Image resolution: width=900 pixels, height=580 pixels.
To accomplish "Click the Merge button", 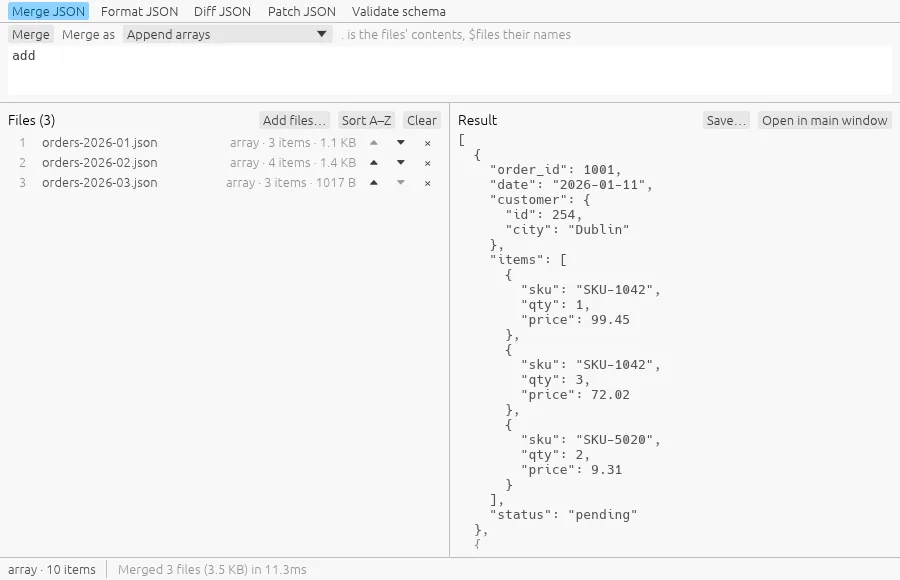I will [x=30, y=34].
